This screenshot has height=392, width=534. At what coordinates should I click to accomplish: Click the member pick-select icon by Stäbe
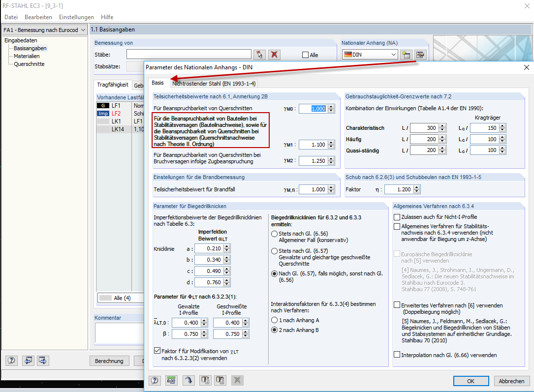click(259, 55)
